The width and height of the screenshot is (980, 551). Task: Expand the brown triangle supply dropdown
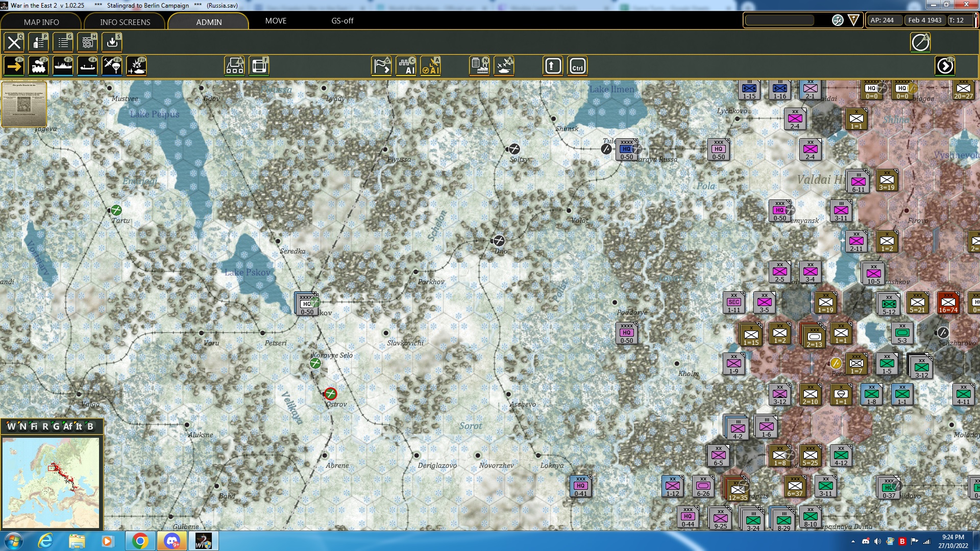(853, 20)
